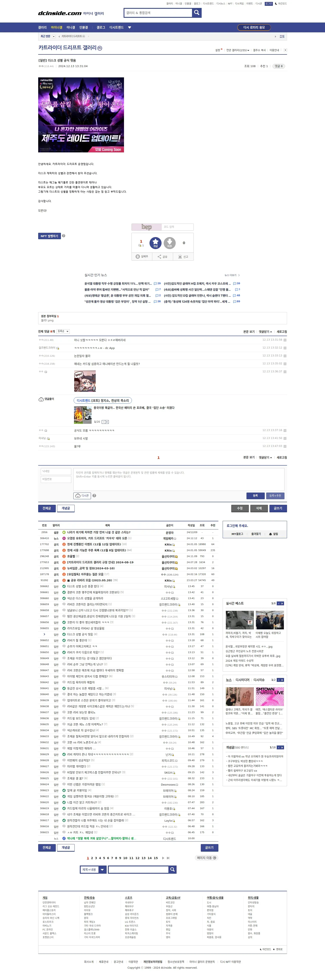Collapse comments with bottom 댓글닫기 toggle
This screenshot has width=325, height=980.
point(266,457)
